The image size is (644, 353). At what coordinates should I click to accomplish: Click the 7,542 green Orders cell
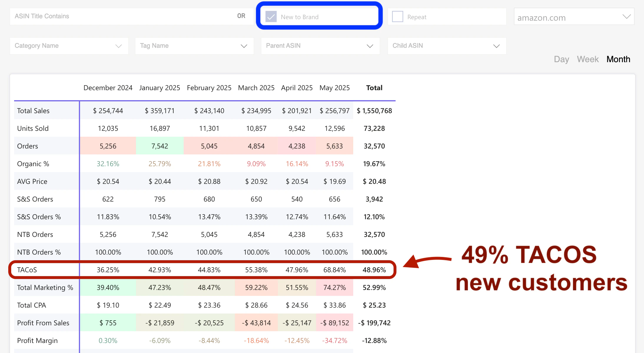point(160,146)
